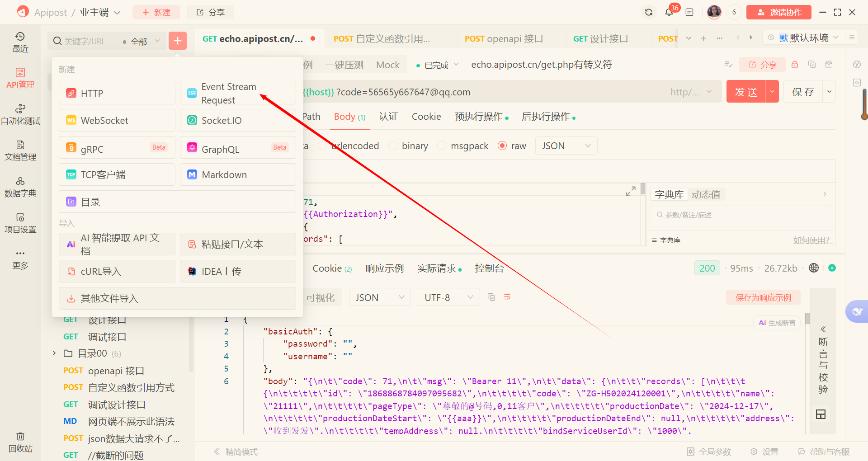Open API管理 in the sidebar
The width and height of the screenshot is (868, 461).
point(20,78)
